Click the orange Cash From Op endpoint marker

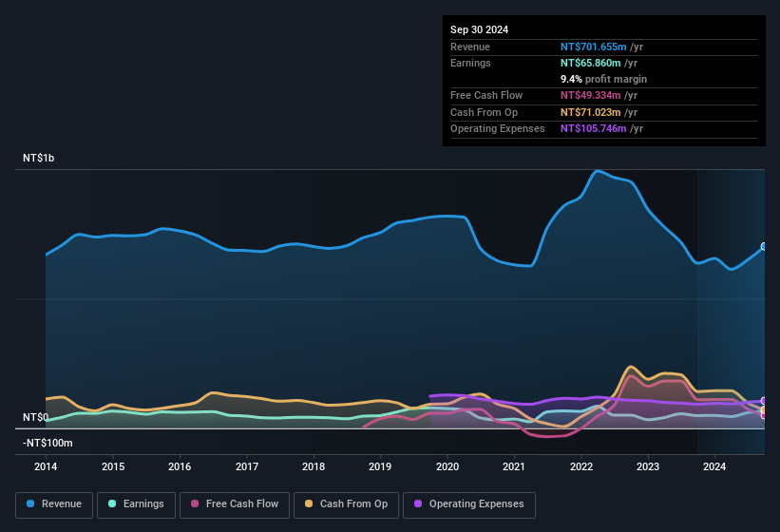[764, 410]
